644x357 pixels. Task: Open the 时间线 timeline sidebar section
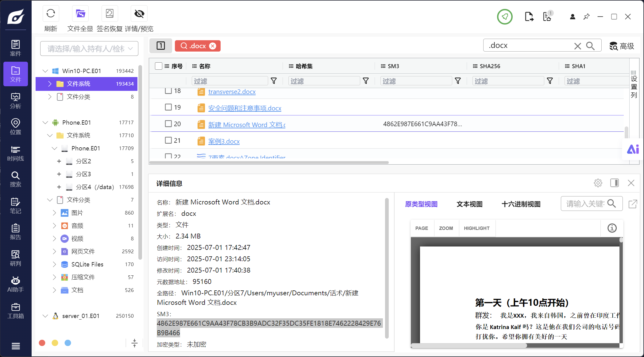(x=16, y=153)
